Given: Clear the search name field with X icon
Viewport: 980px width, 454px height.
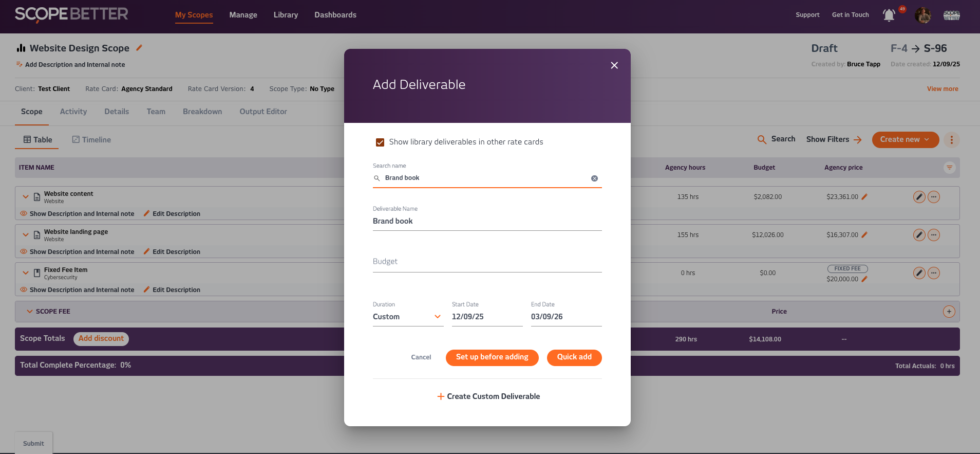Looking at the screenshot, I should pos(594,178).
